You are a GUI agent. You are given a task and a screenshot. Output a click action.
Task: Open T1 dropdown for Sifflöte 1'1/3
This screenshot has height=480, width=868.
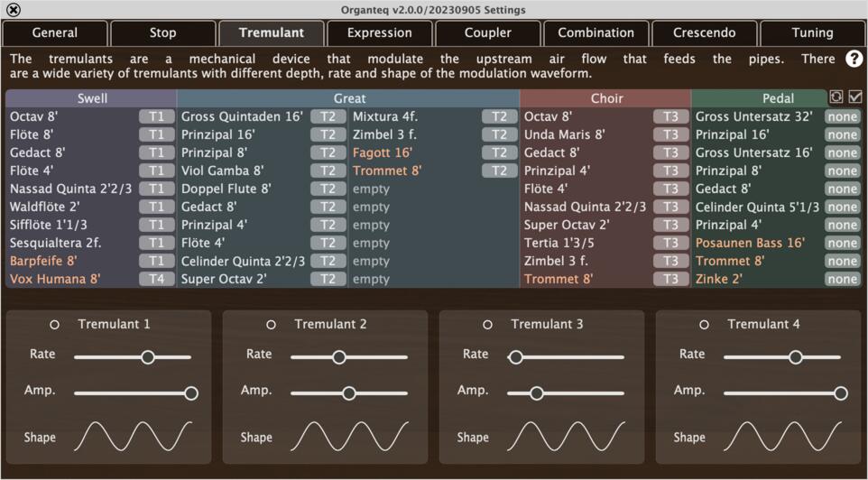pos(157,225)
